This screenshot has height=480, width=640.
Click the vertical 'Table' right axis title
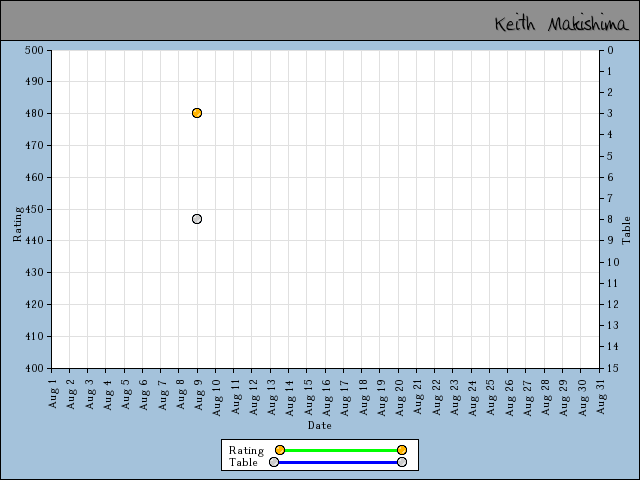(x=626, y=231)
